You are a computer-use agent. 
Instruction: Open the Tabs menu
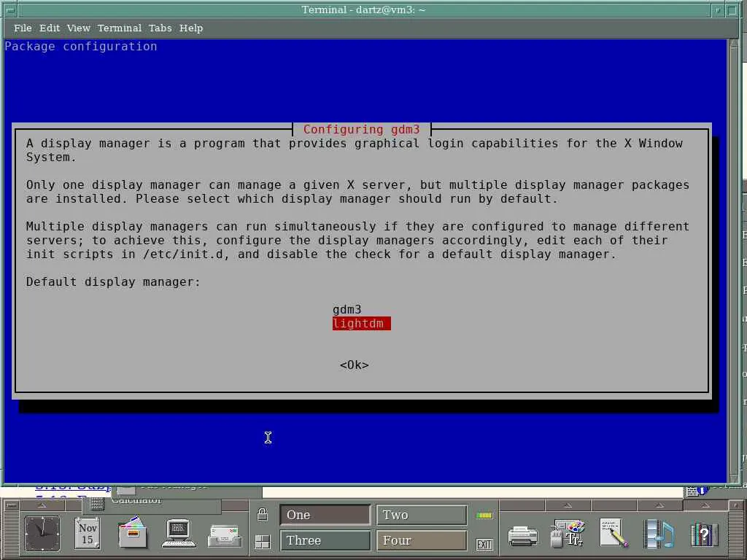[160, 28]
